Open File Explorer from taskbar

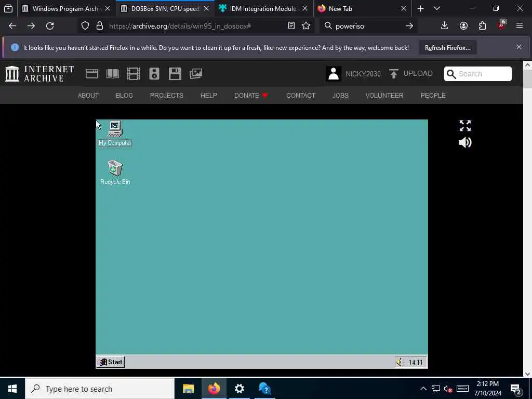pos(188,389)
